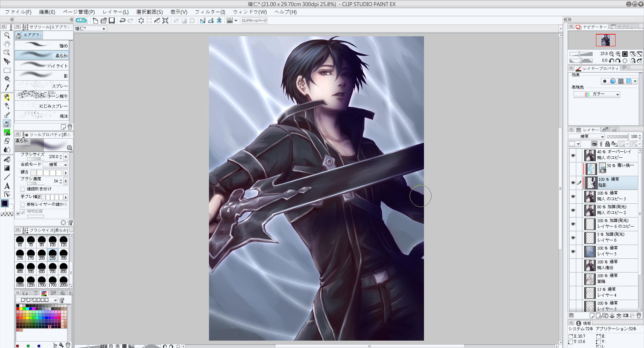
Task: Choose the ハイライト airbrush sub tool
Action: click(x=42, y=65)
